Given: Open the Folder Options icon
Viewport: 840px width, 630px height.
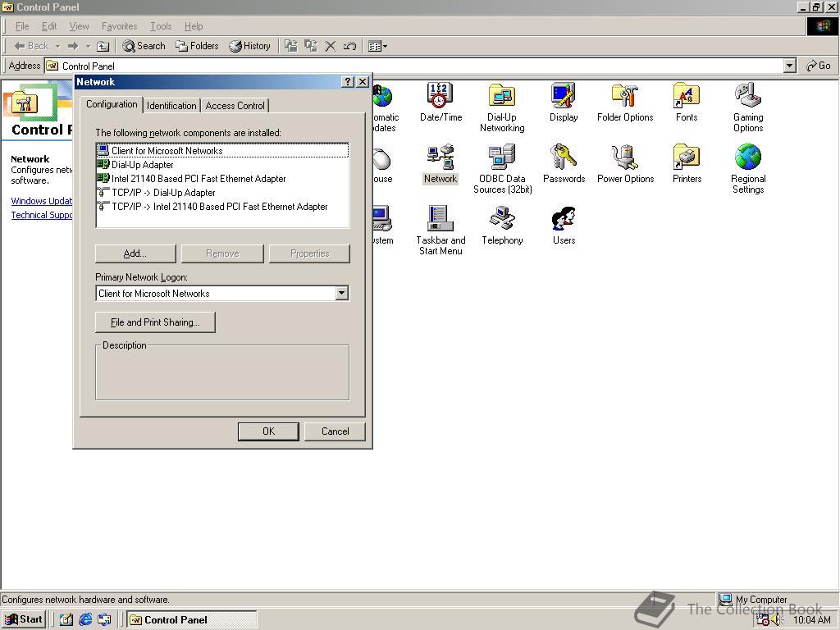Looking at the screenshot, I should coord(625,103).
